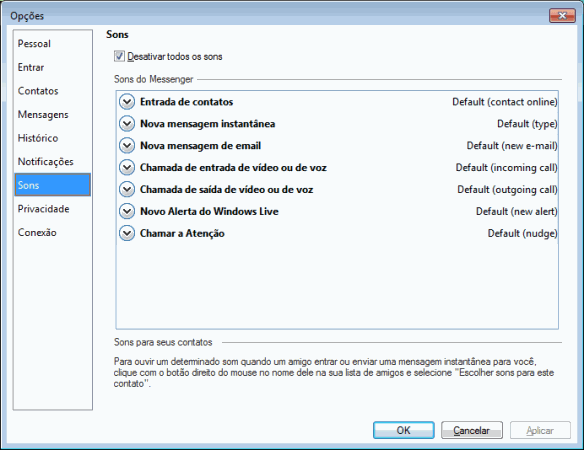Select the 'Default (contact online)' value
Viewport: 584px width, 450px height.
(505, 102)
